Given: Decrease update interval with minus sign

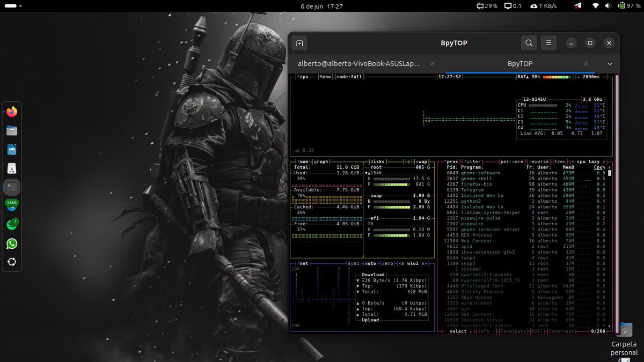Looking at the screenshot, I should (604, 77).
